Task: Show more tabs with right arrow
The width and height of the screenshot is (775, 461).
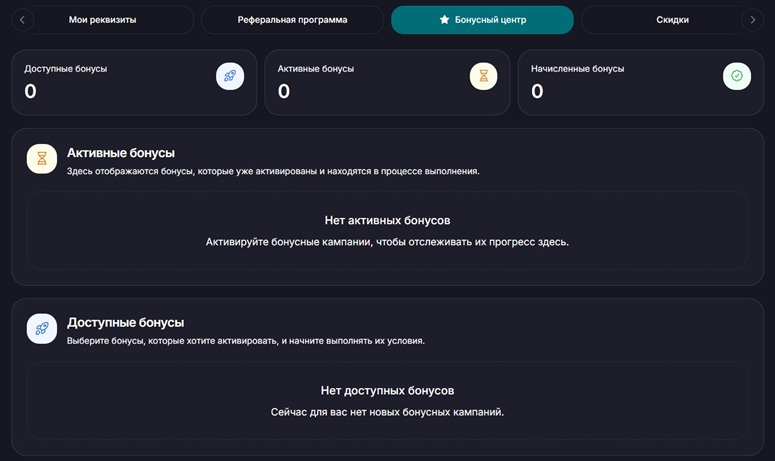Action: pyautogui.click(x=753, y=20)
